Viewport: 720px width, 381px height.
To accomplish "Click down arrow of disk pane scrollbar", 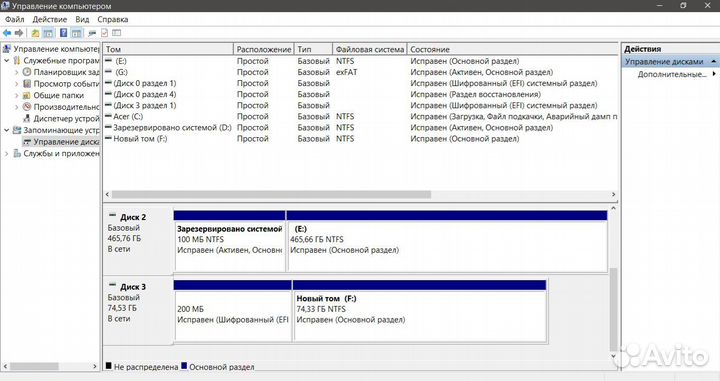I will [613, 356].
